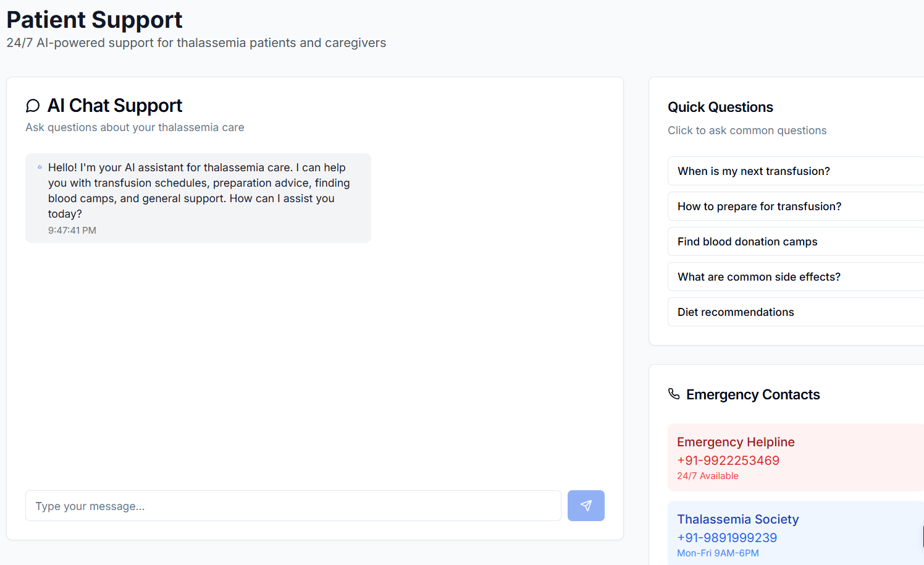Click the AI assistant greeting message bubble
Screen dimensions: 924x565
[x=198, y=198]
